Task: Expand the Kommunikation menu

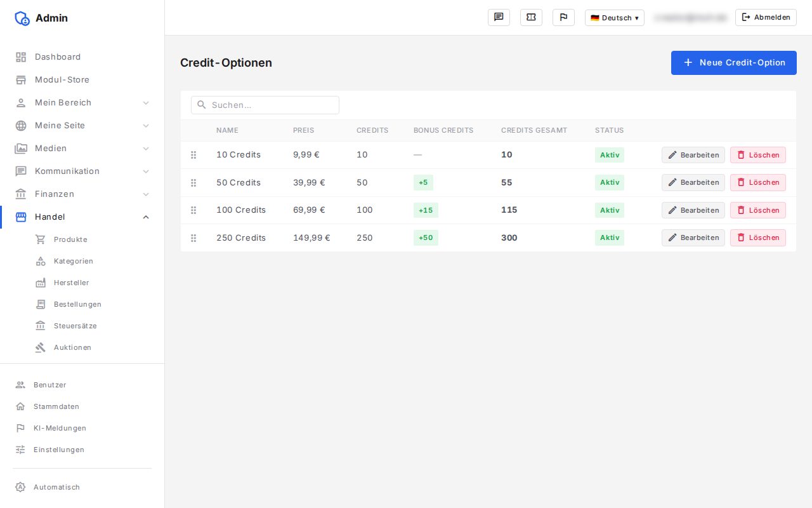Action: (82, 171)
